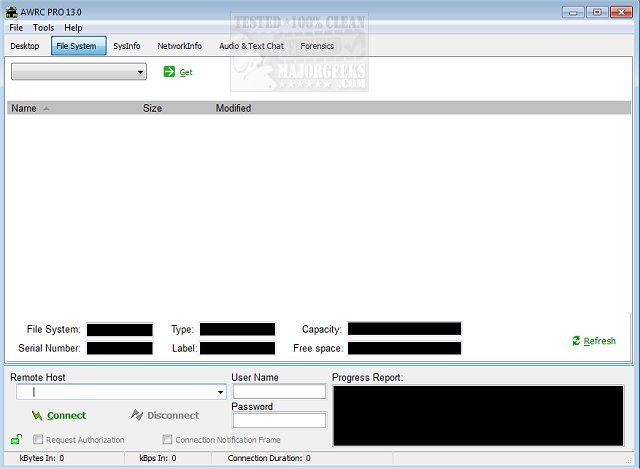Open the Help menu
640x469 pixels.
coord(73,28)
